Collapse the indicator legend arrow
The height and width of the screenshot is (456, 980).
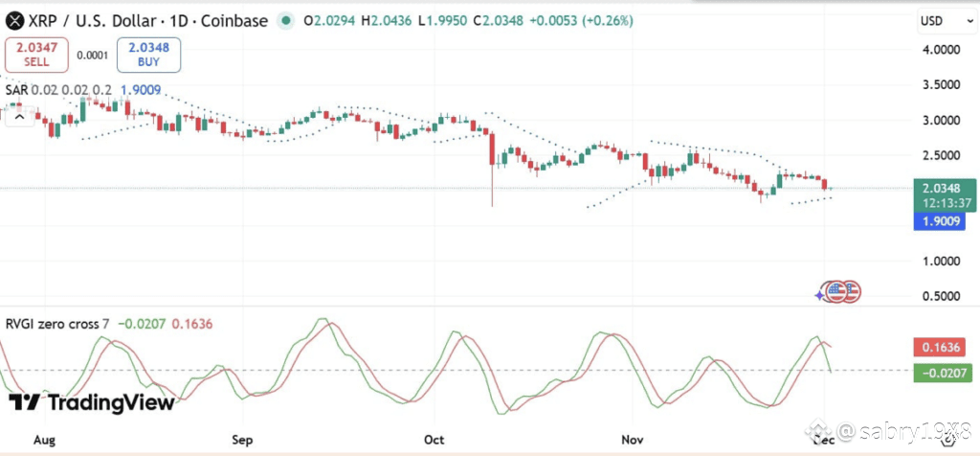coord(19,116)
